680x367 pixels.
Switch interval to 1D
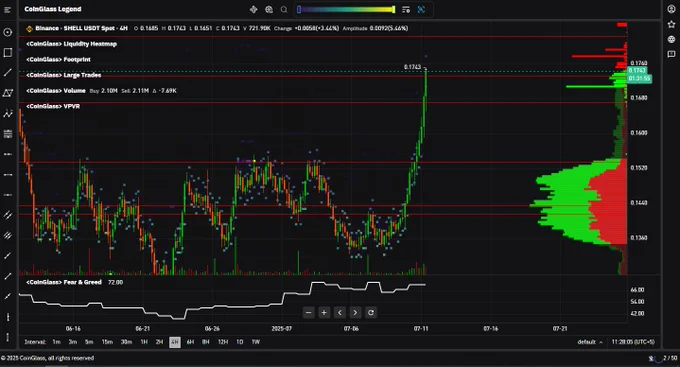239,342
